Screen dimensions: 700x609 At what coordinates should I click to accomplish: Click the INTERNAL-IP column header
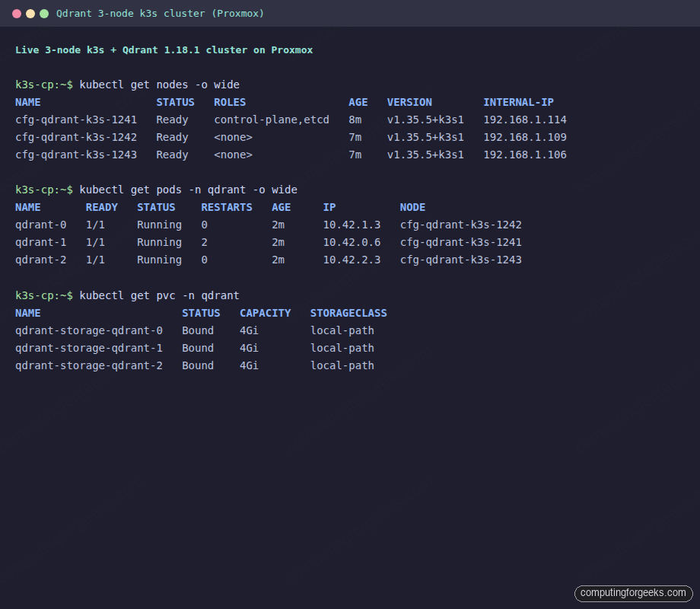click(518, 102)
